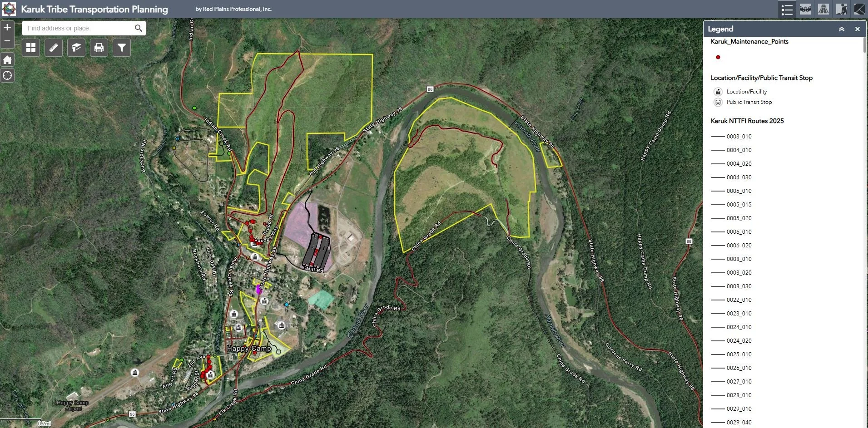Return to the default map extent (home)
868x428 pixels.
(x=7, y=59)
